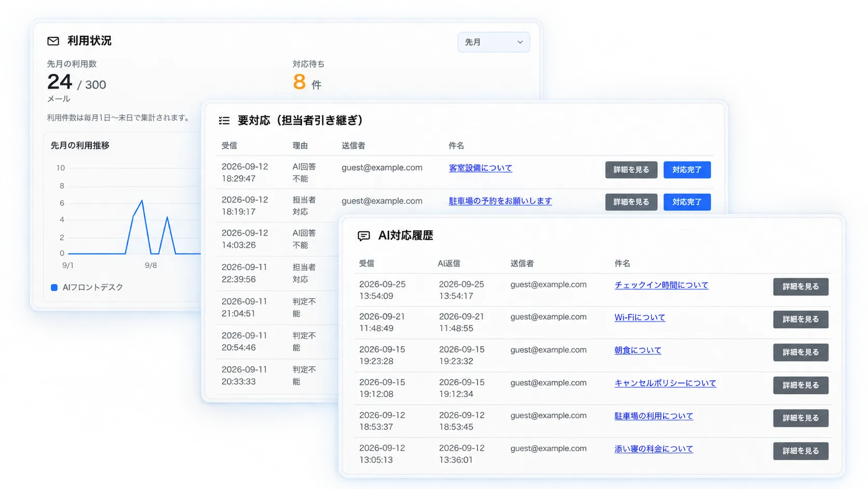Click the 2026-09-11 20:54:46 received cell

tap(244, 341)
